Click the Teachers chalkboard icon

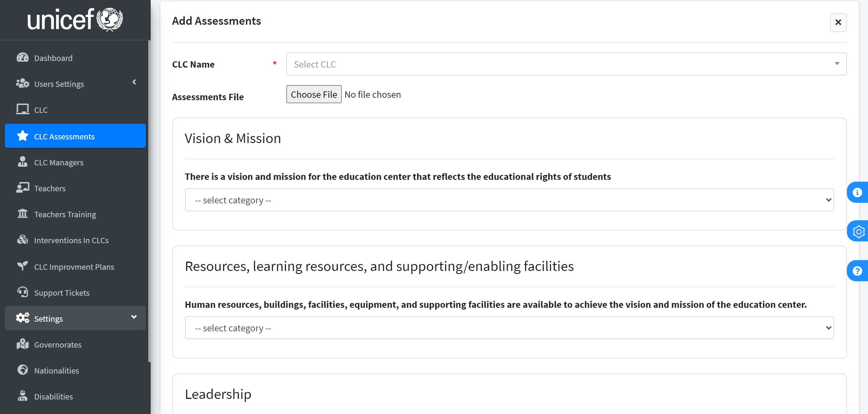coord(23,188)
